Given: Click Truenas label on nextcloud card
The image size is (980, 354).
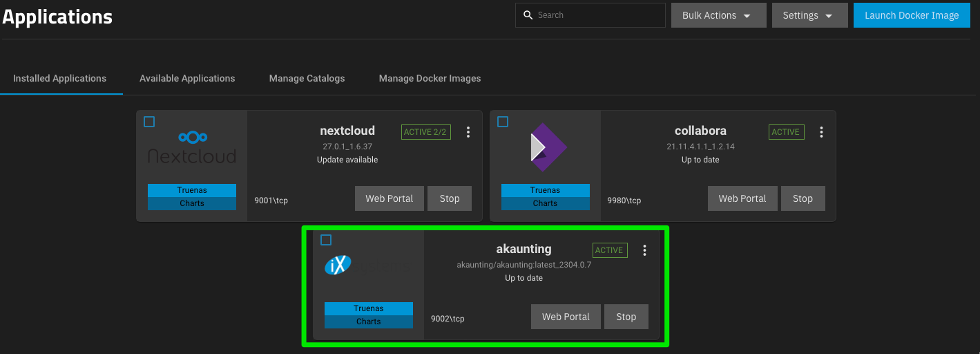Looking at the screenshot, I should [x=192, y=190].
